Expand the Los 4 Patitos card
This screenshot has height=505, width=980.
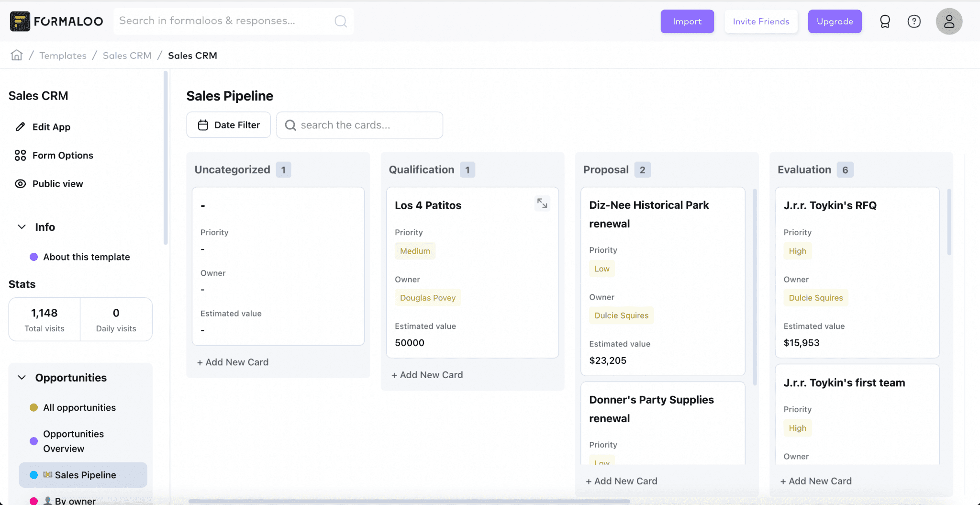(542, 203)
